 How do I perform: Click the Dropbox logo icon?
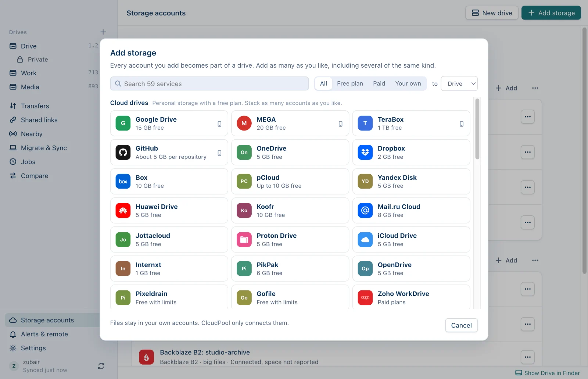click(x=365, y=152)
